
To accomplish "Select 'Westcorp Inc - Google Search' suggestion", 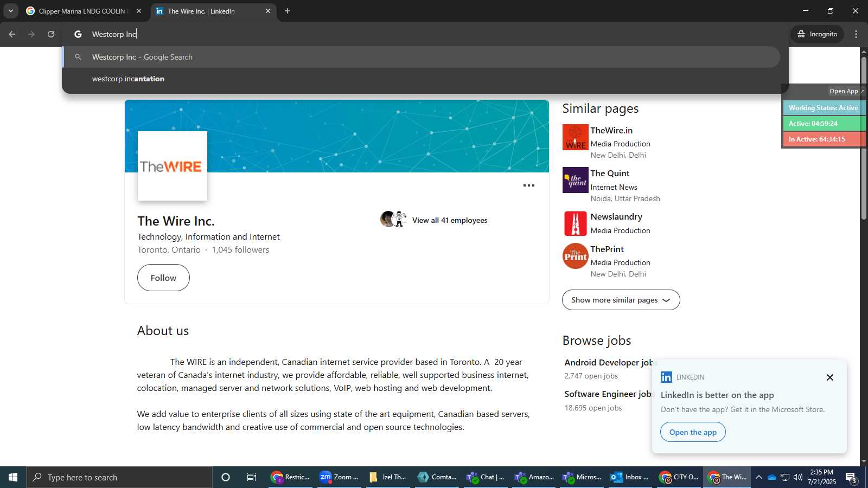I will tap(421, 57).
